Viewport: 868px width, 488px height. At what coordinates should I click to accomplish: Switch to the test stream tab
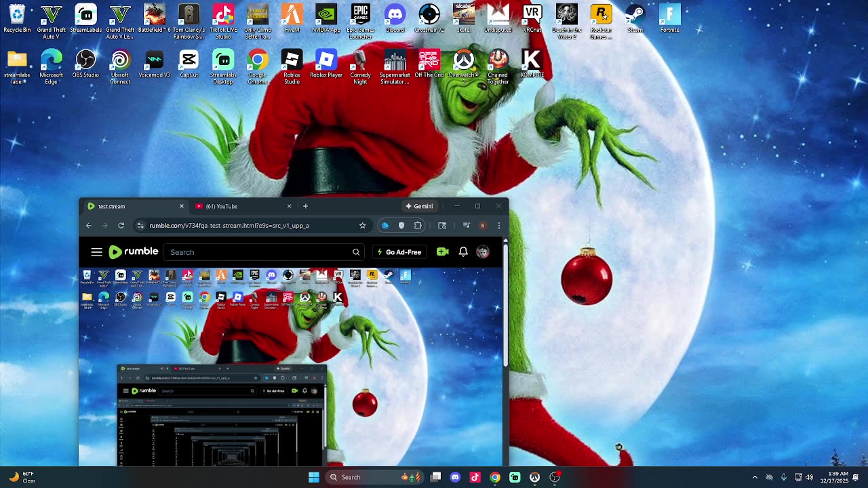click(134, 206)
